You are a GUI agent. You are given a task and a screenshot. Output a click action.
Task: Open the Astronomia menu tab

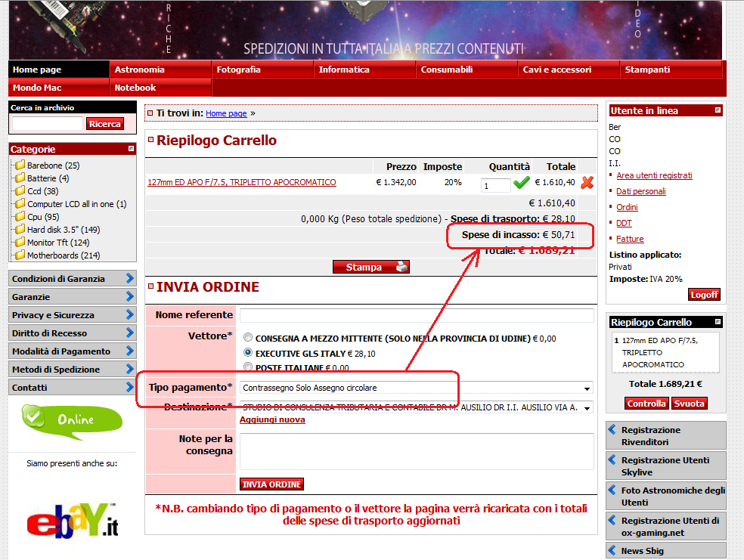(x=160, y=70)
